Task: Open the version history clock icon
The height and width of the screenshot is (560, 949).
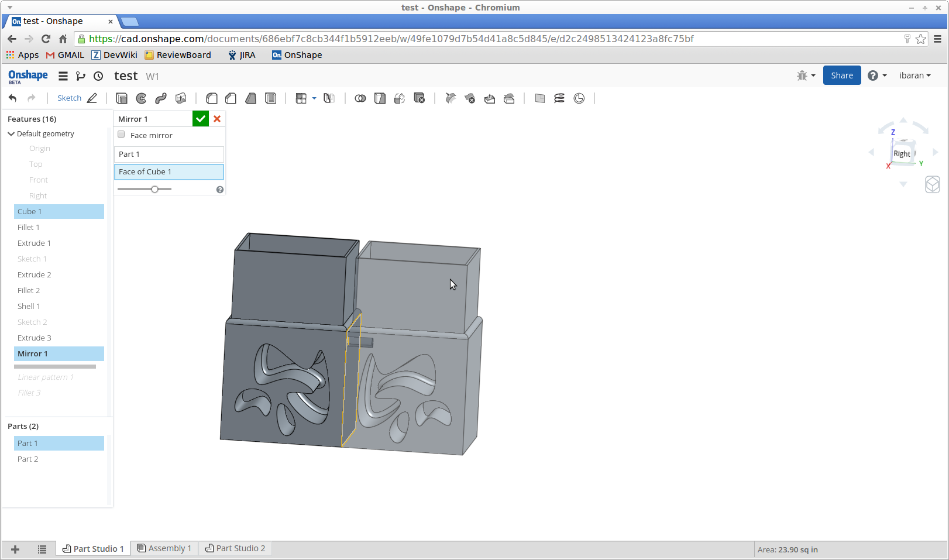Action: tap(98, 76)
